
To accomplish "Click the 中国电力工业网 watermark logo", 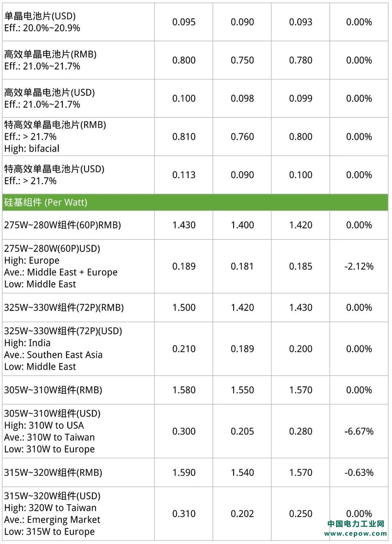I will tap(356, 524).
